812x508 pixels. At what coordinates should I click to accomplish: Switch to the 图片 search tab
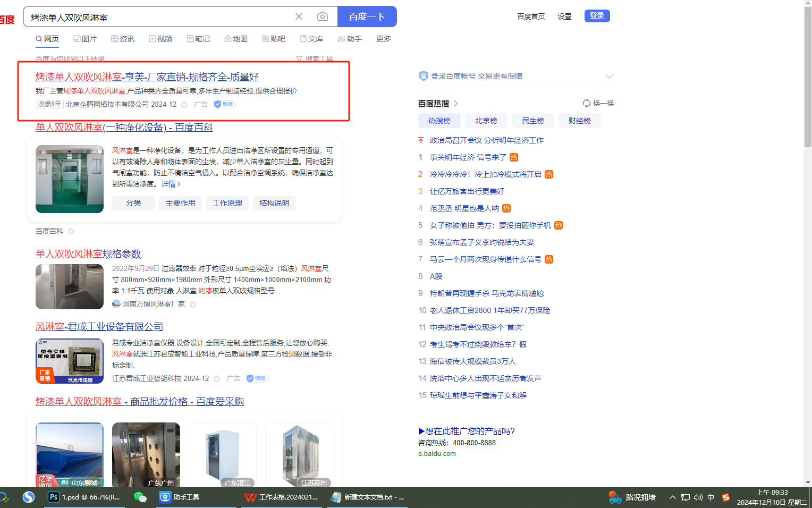tap(85, 39)
